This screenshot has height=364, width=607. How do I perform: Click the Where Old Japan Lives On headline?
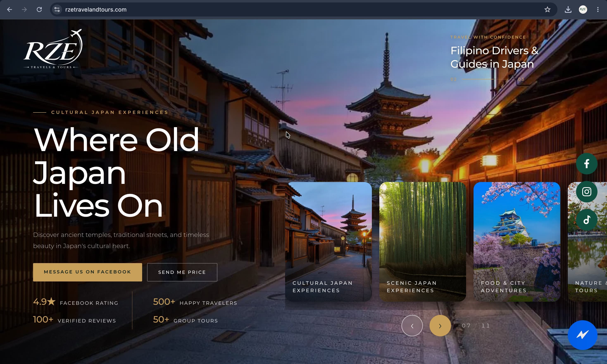coord(116,173)
